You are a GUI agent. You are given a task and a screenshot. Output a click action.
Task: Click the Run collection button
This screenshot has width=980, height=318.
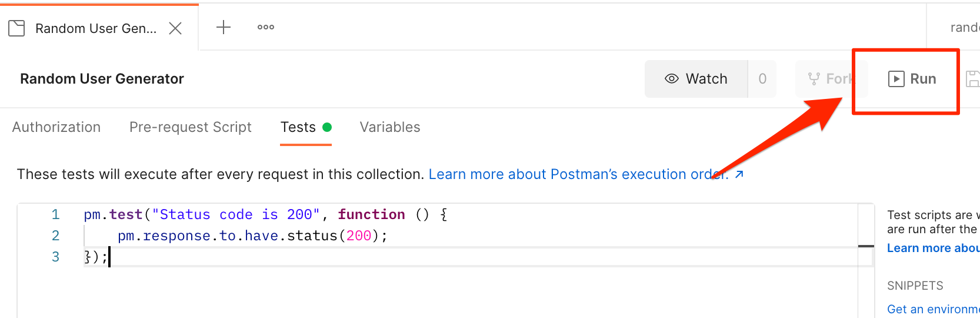(912, 79)
